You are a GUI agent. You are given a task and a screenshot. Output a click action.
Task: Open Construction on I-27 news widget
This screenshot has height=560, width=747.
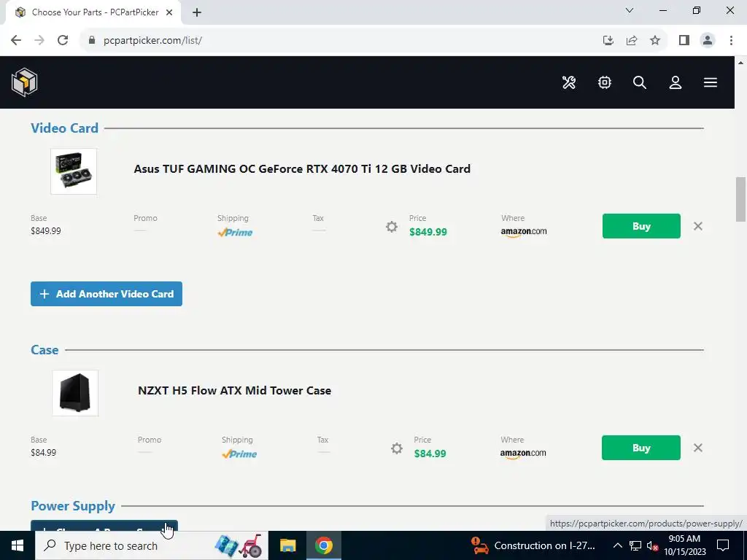(x=533, y=545)
